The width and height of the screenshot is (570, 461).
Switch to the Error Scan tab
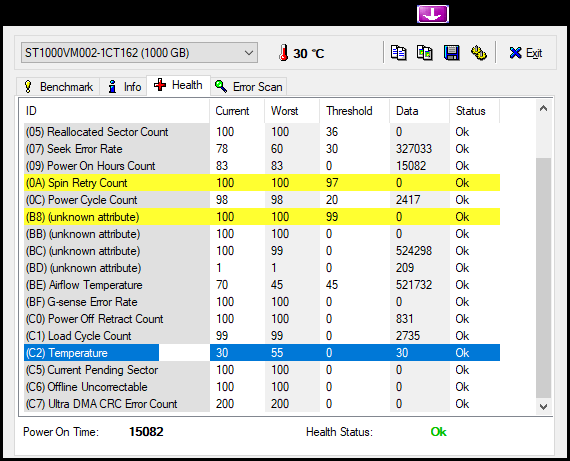pyautogui.click(x=249, y=87)
